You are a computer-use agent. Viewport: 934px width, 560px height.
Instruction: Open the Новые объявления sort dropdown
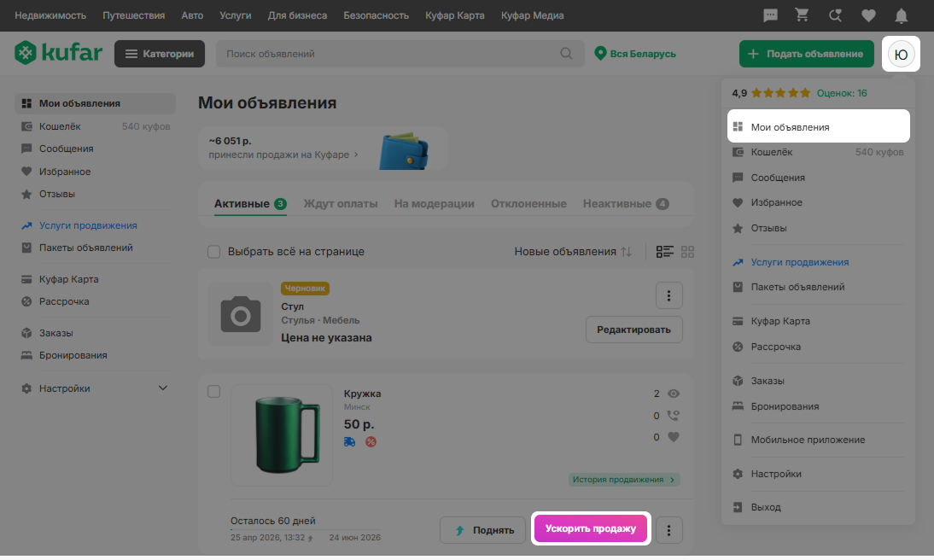pyautogui.click(x=572, y=252)
